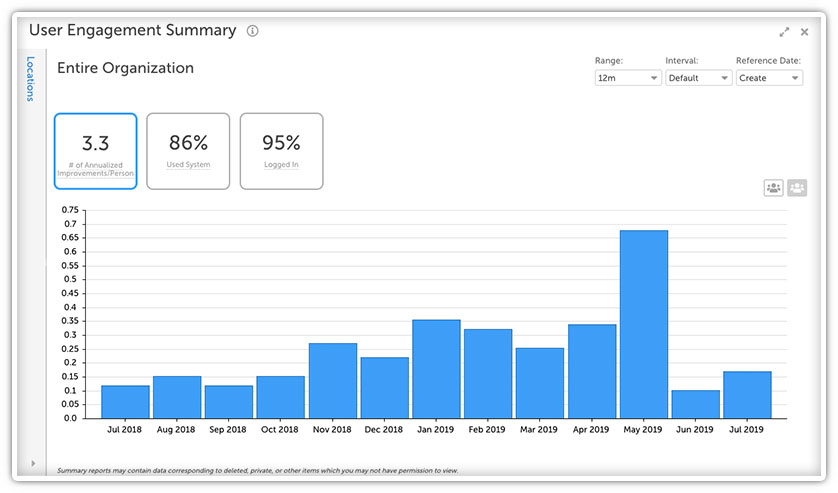Open the Reference Date Create dropdown

(769, 78)
